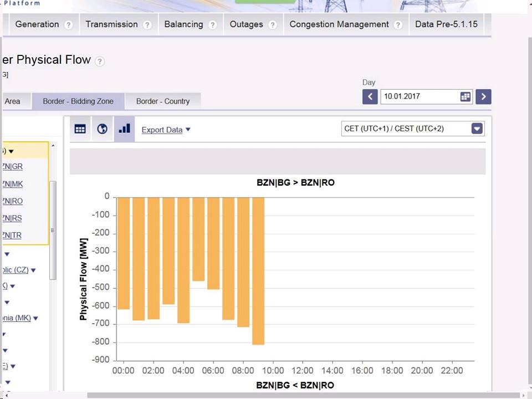Select the bar chart view icon
This screenshot has height=399, width=532.
125,129
